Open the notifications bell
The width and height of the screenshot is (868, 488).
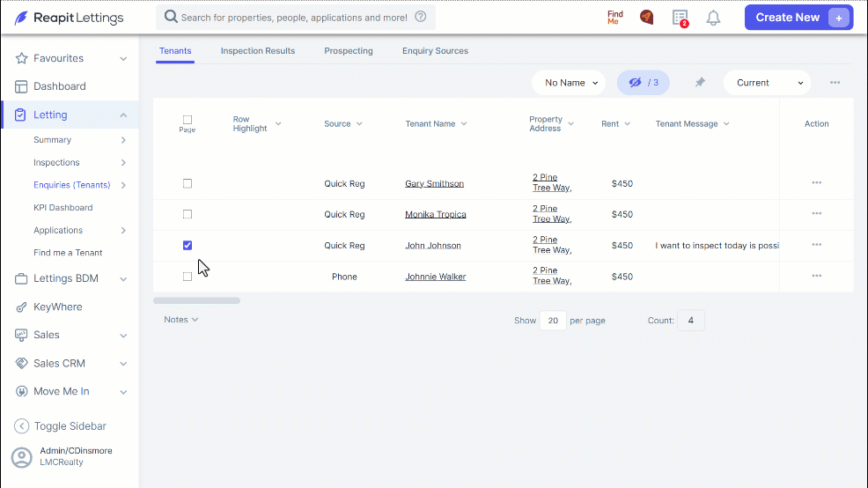click(714, 18)
